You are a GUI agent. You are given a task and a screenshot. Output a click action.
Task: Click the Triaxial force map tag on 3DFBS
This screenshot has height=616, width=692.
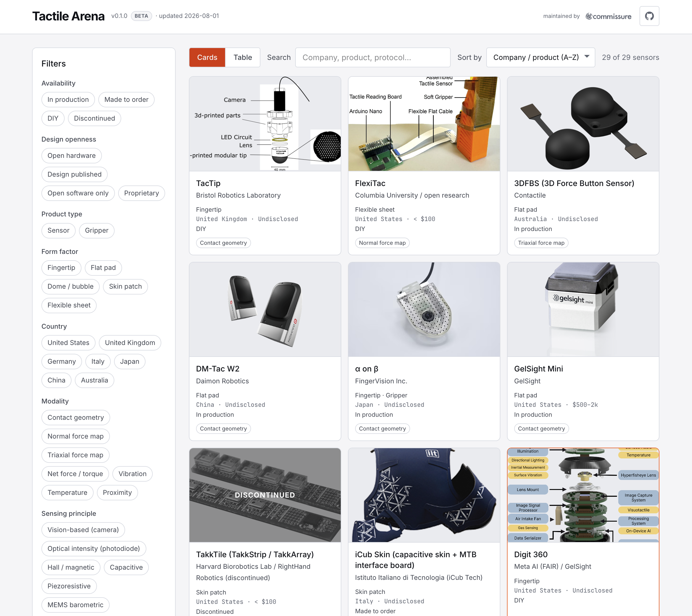point(541,243)
